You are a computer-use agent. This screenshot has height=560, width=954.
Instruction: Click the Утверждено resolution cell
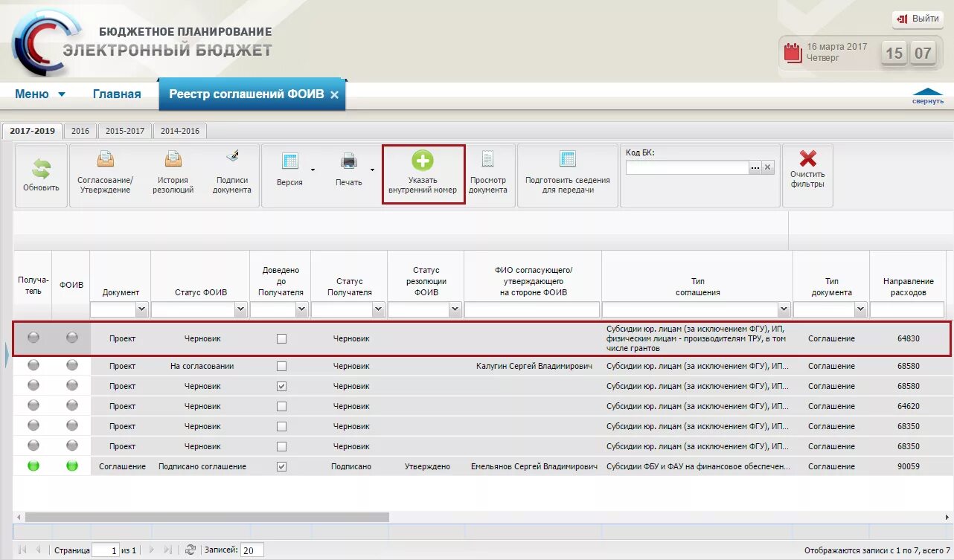[427, 466]
